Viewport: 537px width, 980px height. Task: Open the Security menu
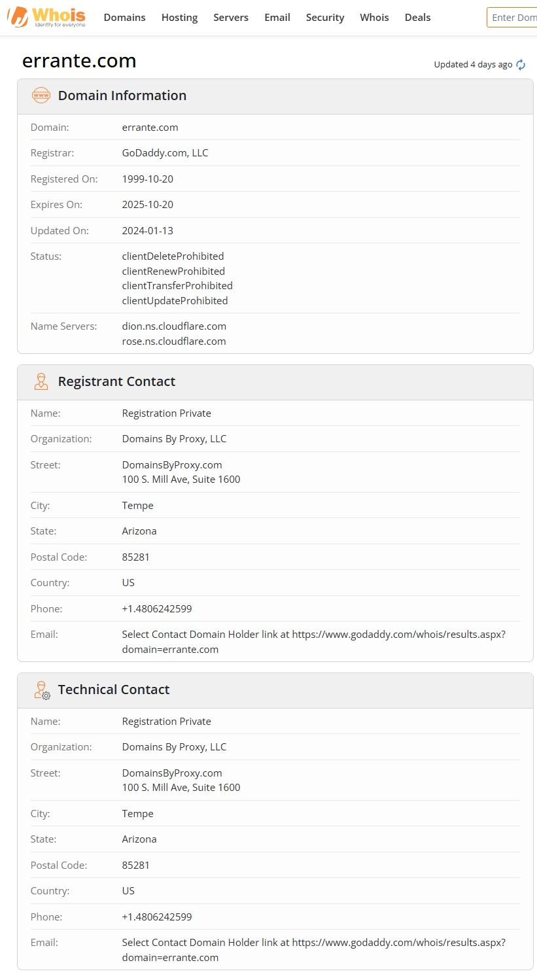tap(325, 18)
